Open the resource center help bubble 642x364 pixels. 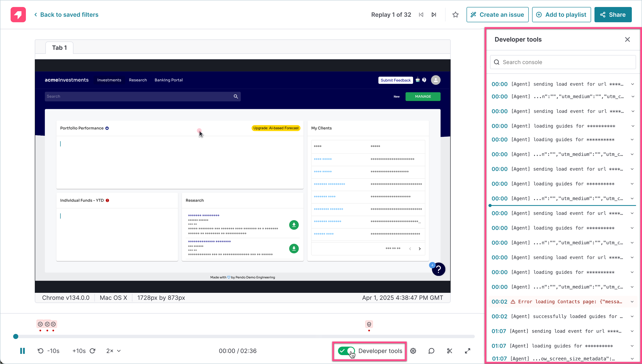click(x=439, y=269)
